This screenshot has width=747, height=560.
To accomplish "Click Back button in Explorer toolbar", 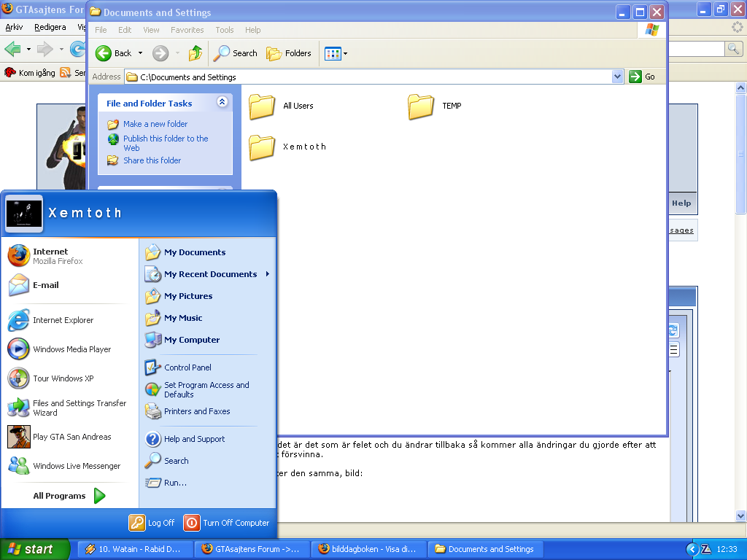I will point(114,53).
